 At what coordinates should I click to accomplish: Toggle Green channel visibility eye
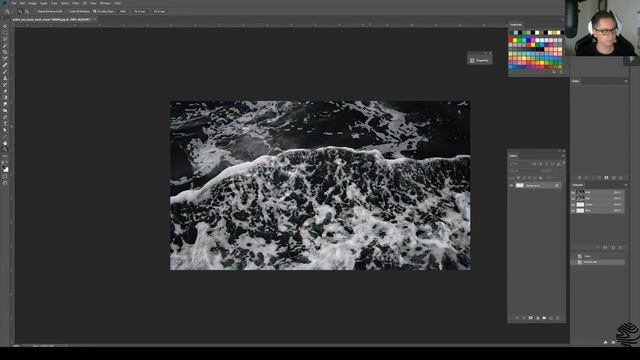click(x=573, y=204)
